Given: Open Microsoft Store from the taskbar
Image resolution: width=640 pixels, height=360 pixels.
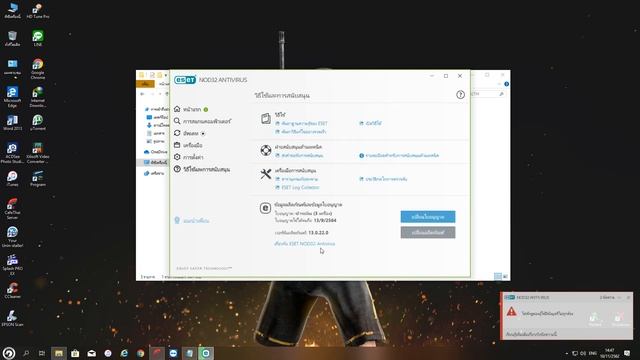Looking at the screenshot, I should 75,353.
